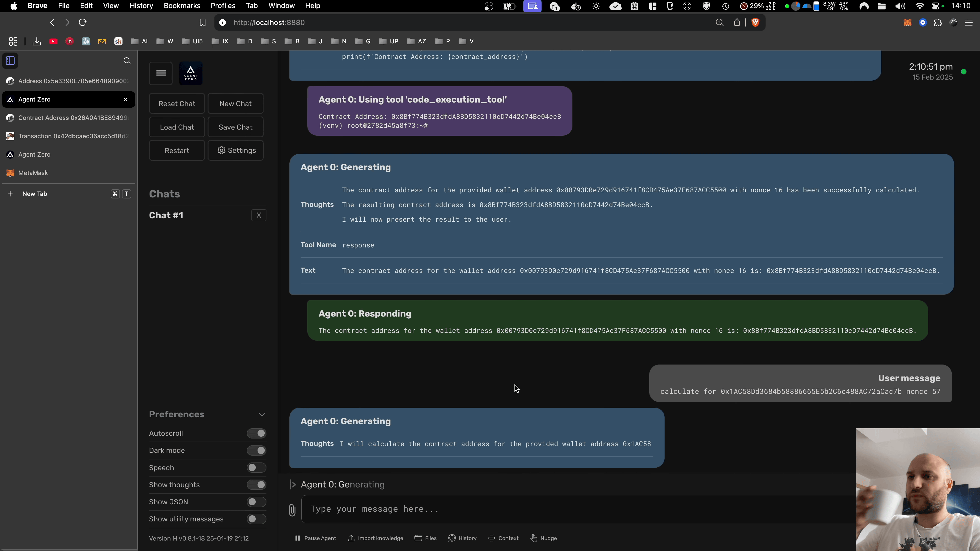Enable the Speech toggle

coord(256,468)
